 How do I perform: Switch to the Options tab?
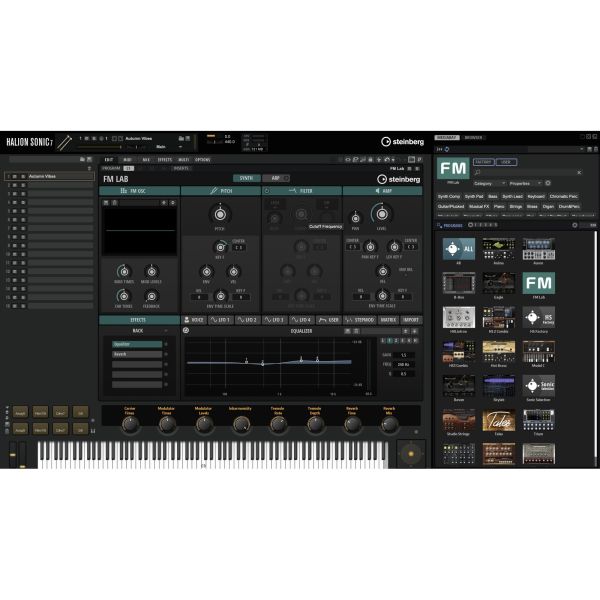[x=203, y=160]
